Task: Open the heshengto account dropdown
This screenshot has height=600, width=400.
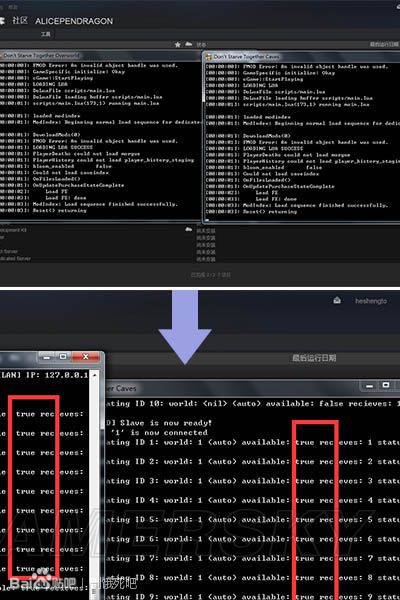Action: click(x=371, y=301)
